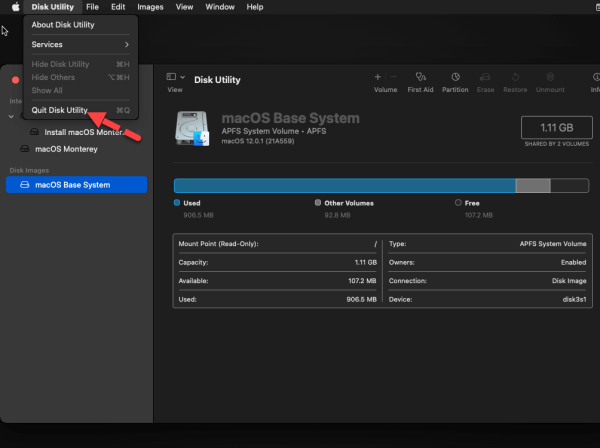Open the Images menu
The height and width of the screenshot is (448, 600).
(x=150, y=7)
